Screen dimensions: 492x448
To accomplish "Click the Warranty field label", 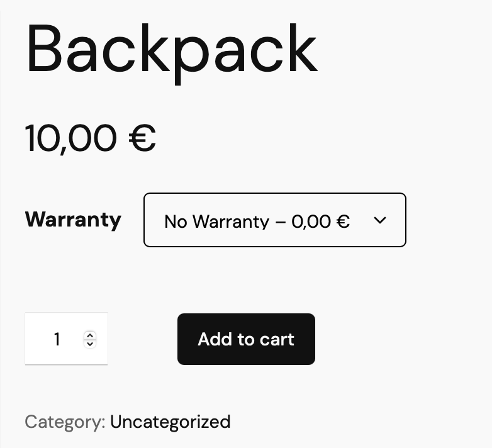I will pos(73,220).
